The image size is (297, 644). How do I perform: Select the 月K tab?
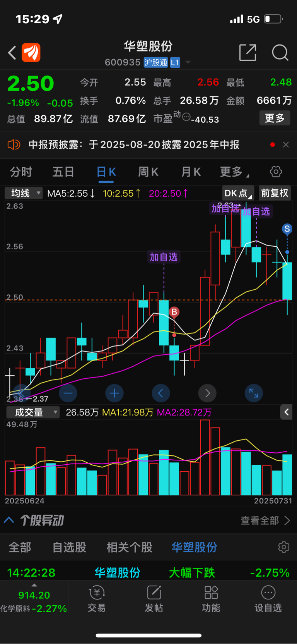[x=191, y=172]
